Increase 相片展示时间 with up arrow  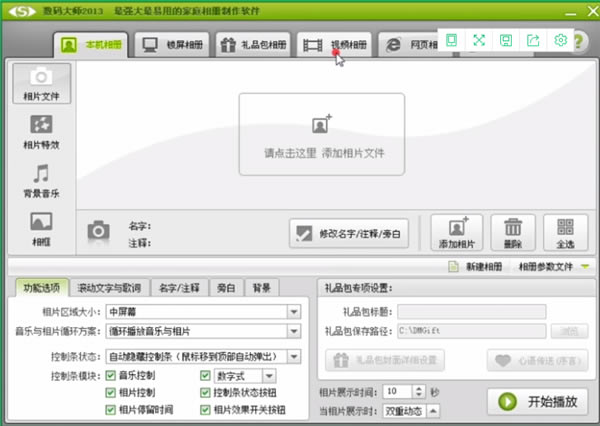(419, 388)
